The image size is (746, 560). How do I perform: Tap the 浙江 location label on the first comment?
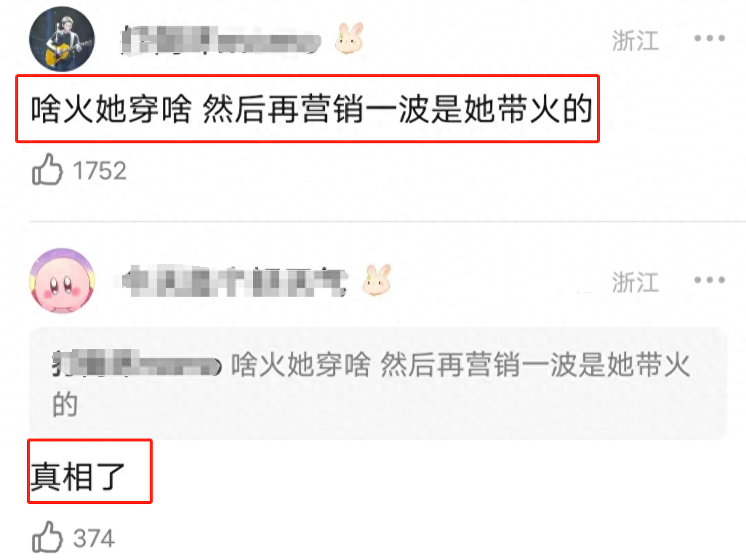[635, 41]
